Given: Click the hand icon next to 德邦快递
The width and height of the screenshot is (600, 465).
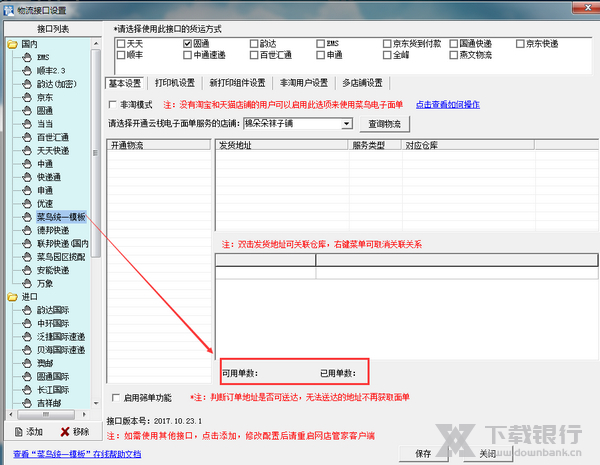Looking at the screenshot, I should coord(26,230).
